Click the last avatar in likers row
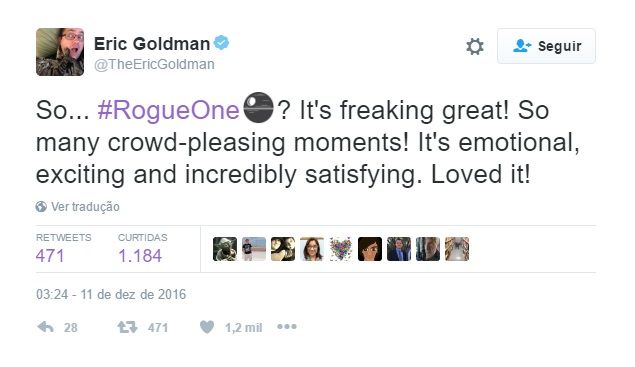635x367 pixels. point(457,249)
